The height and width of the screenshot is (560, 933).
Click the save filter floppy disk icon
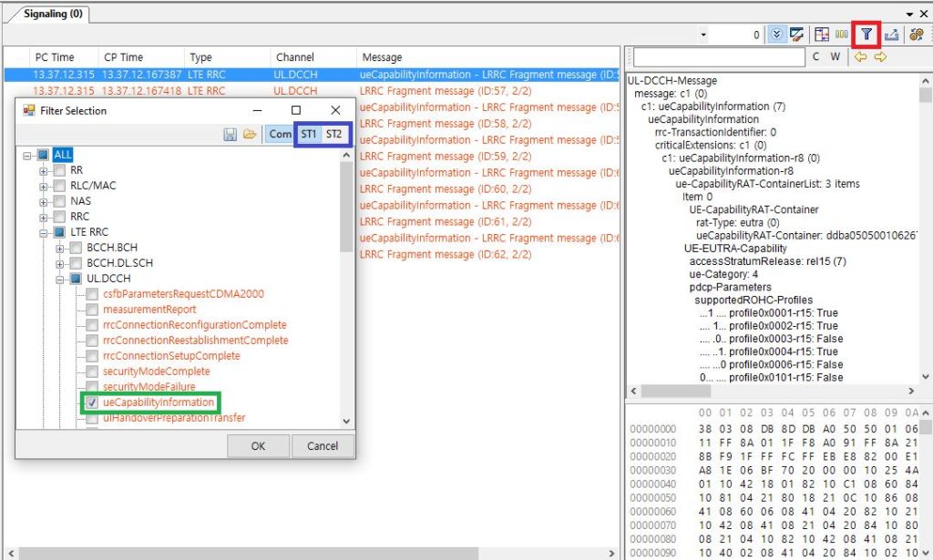pyautogui.click(x=231, y=134)
